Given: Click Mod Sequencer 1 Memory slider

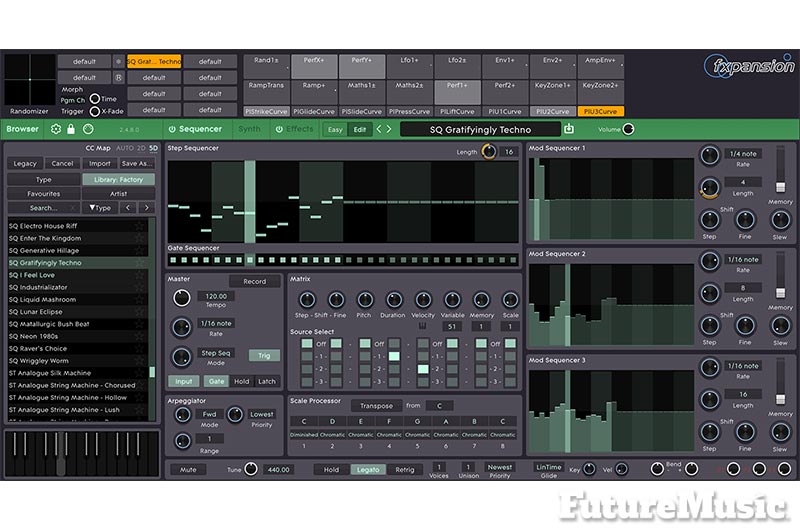Looking at the screenshot, I should 780,187.
